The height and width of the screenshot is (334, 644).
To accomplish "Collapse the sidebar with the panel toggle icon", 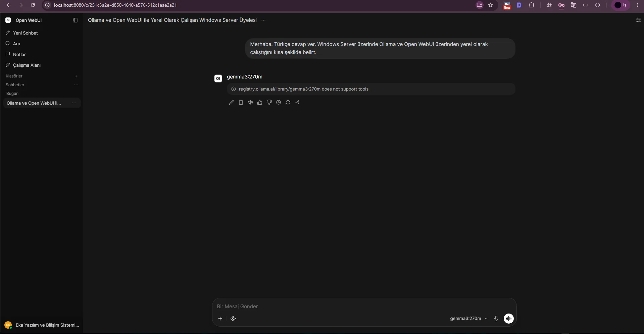I will [x=75, y=20].
